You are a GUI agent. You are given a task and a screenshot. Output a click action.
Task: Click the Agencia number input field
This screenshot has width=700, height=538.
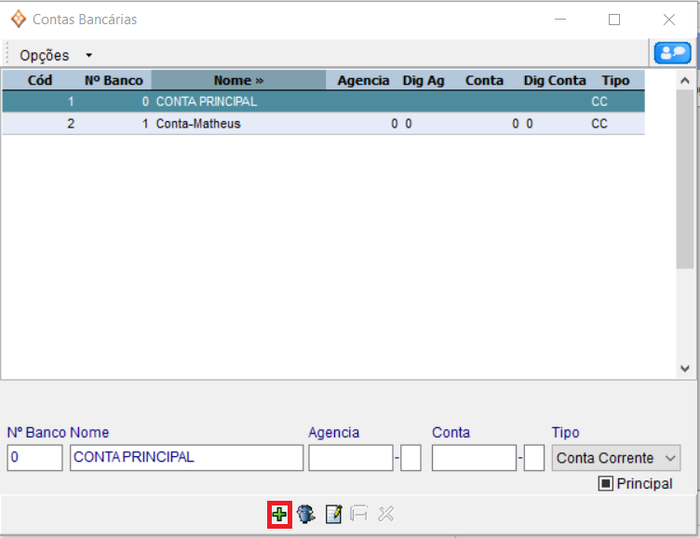click(x=350, y=458)
